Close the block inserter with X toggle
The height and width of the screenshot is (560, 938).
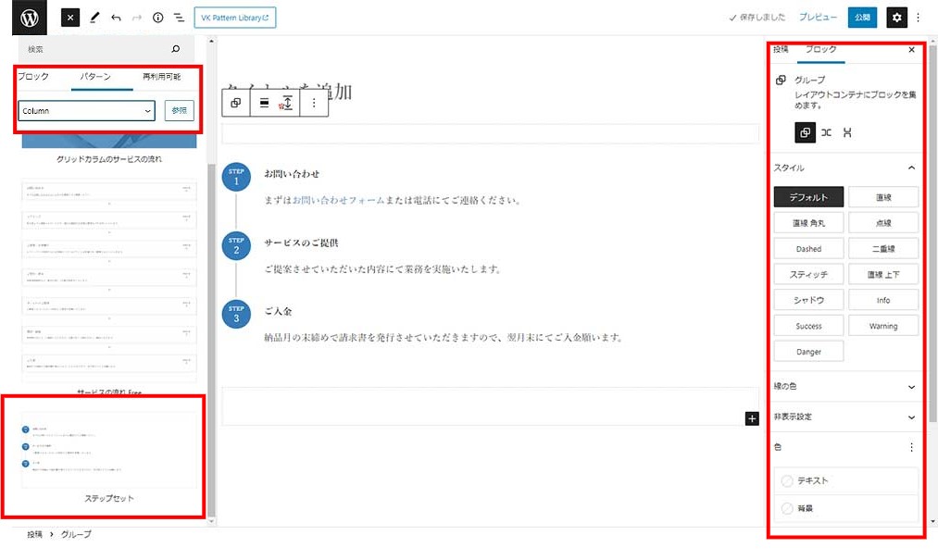pyautogui.click(x=71, y=18)
